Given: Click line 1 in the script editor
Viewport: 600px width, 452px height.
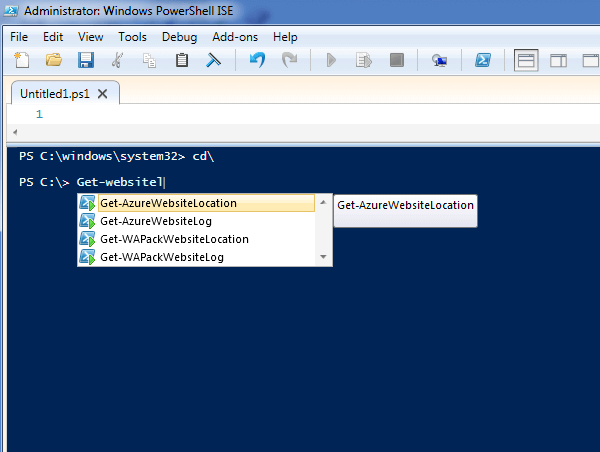Looking at the screenshot, I should pyautogui.click(x=39, y=114).
